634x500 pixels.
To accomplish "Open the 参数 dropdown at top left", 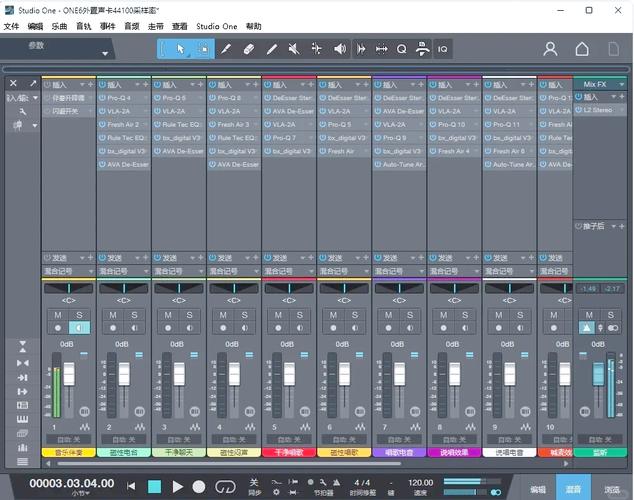I will point(104,53).
